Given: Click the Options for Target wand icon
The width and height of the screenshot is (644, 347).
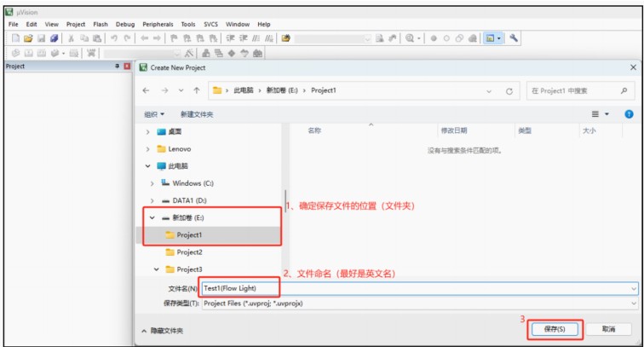Looking at the screenshot, I should pyautogui.click(x=189, y=53).
